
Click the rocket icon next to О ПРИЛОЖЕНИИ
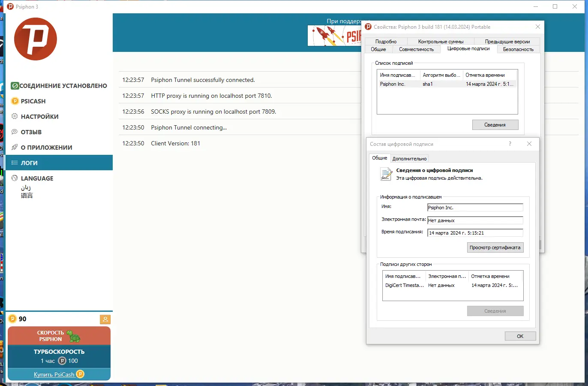click(15, 147)
